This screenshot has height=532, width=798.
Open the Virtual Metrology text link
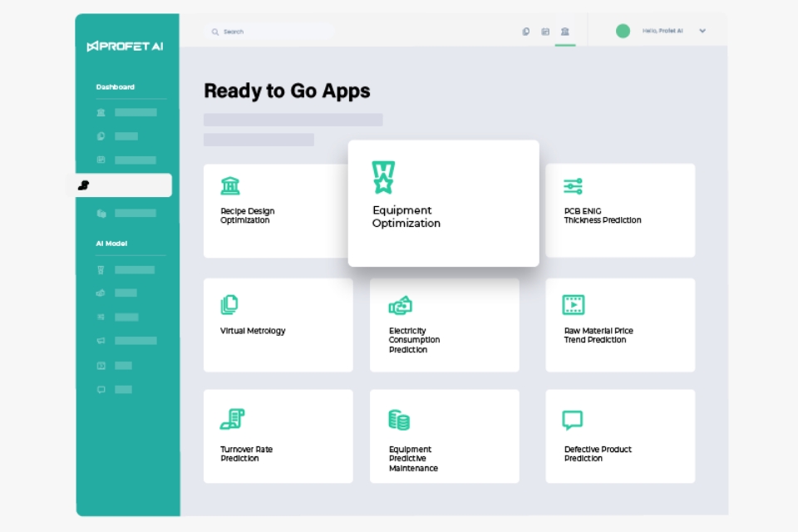coord(253,331)
